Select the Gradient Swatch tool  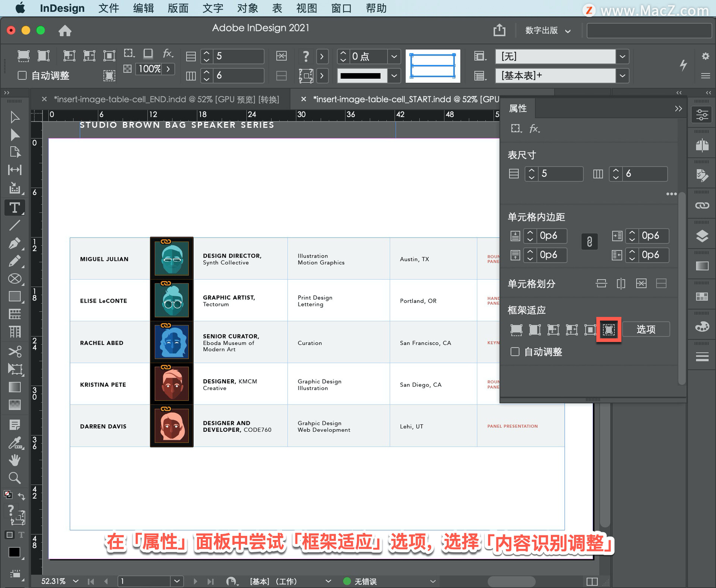tap(15, 387)
